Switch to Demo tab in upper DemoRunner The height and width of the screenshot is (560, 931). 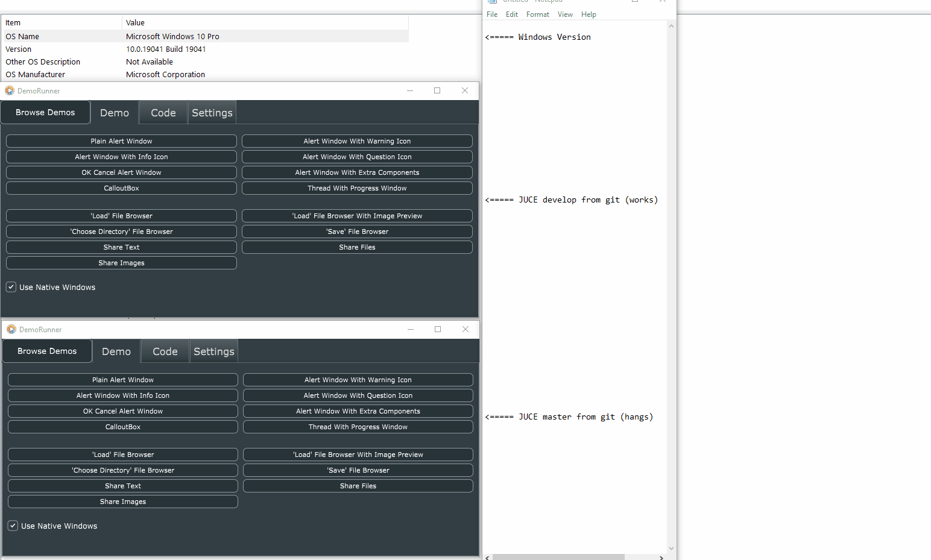(x=115, y=113)
